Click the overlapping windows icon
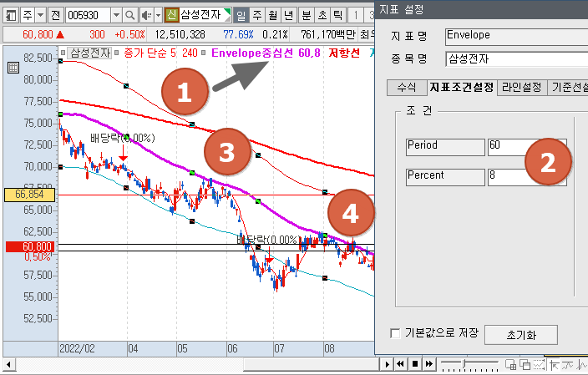This screenshot has height=375, width=588. [525, 364]
